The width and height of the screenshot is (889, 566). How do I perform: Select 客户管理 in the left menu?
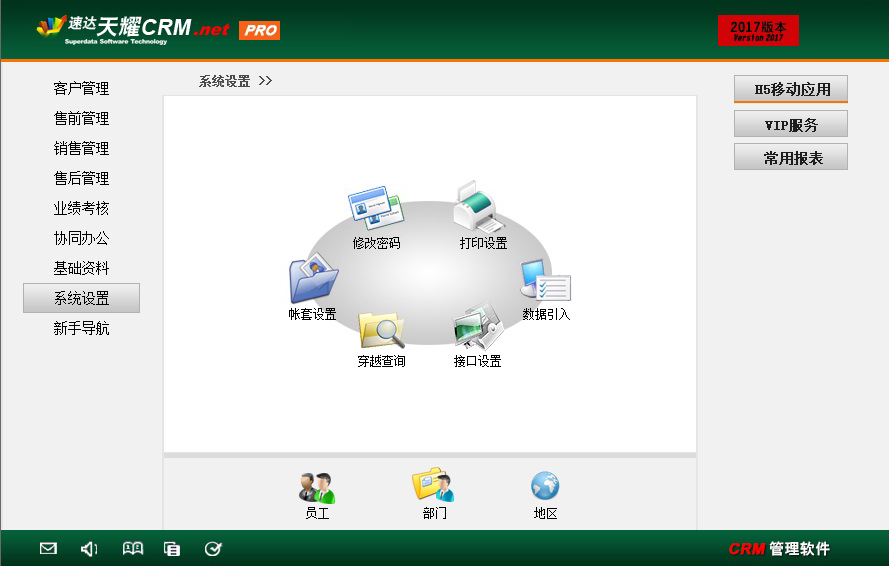click(x=81, y=88)
